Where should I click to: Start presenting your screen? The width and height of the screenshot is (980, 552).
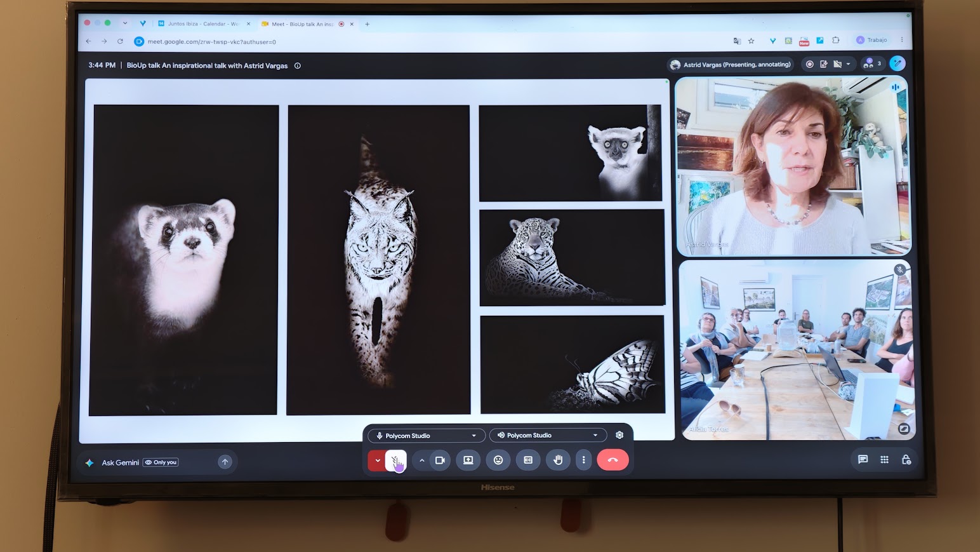pos(468,460)
